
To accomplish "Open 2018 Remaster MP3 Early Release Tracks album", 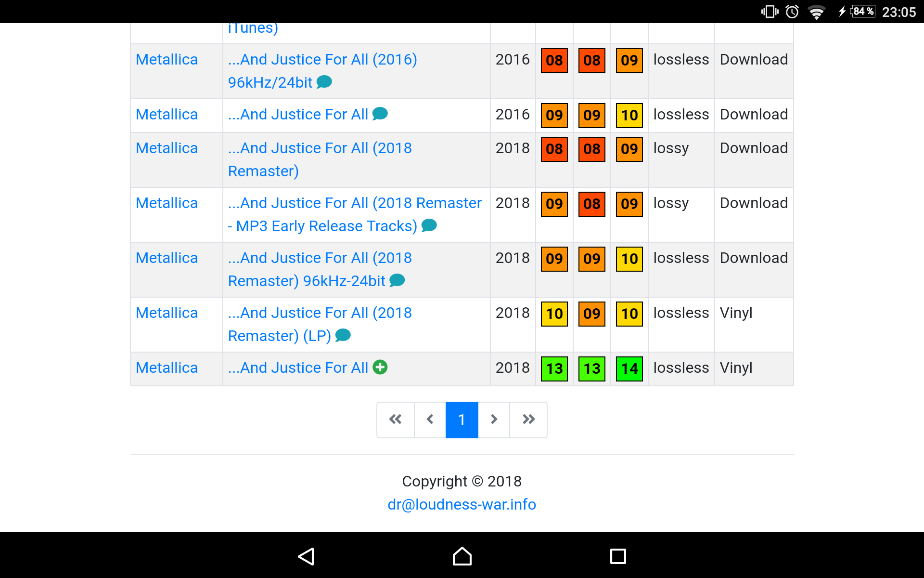I will click(x=355, y=214).
